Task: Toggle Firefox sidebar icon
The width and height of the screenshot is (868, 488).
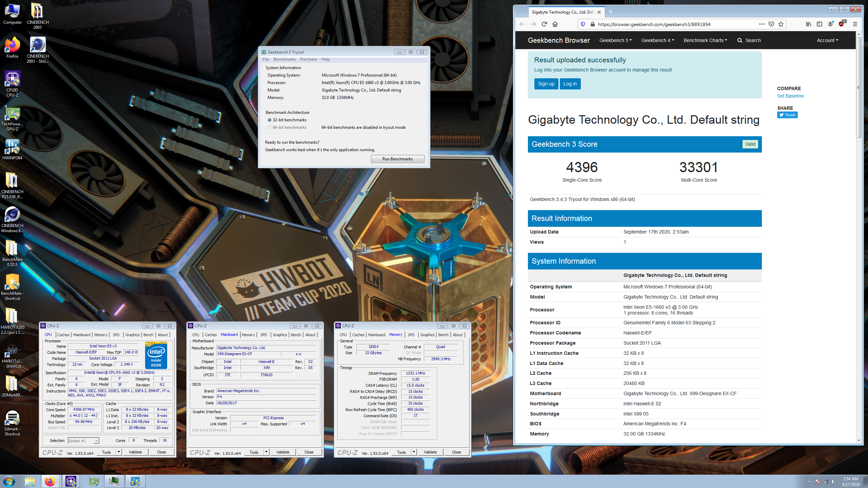Action: pyautogui.click(x=820, y=24)
